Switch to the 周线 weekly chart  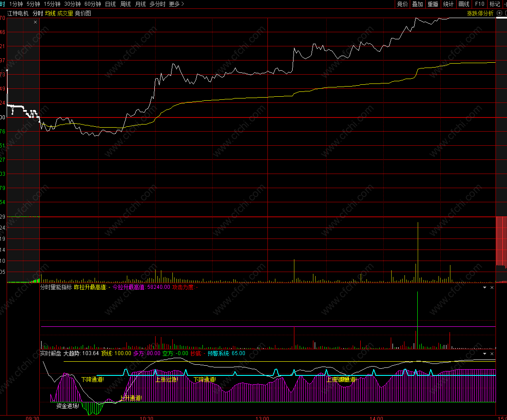126,4
